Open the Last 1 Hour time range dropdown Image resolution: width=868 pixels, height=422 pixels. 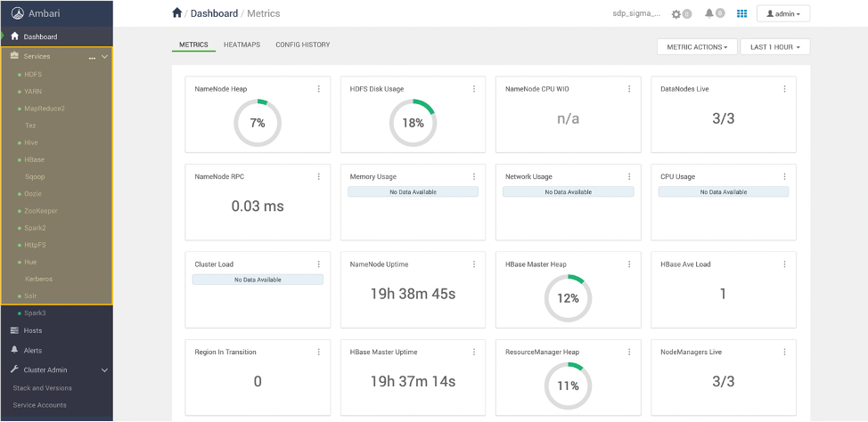coord(775,47)
